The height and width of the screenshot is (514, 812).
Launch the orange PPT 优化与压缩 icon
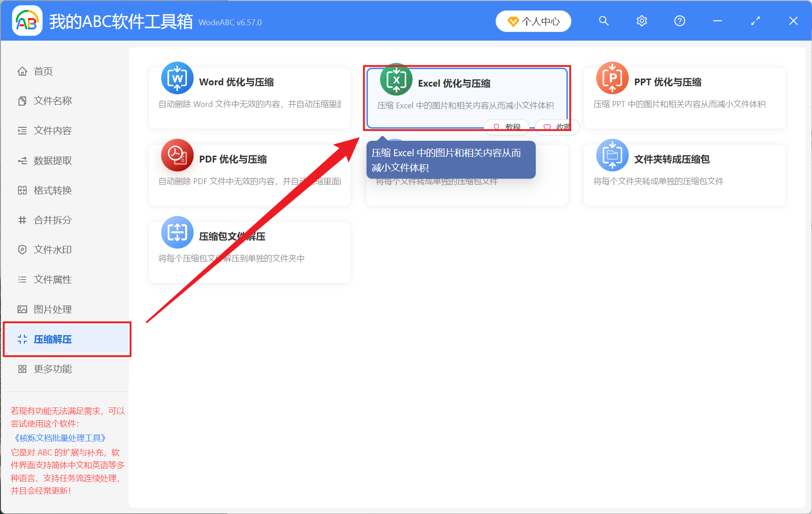(x=612, y=78)
